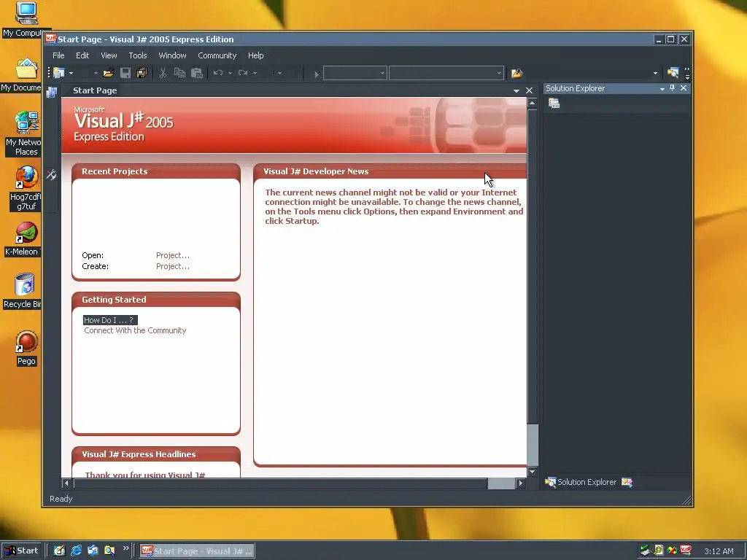Expand the New Project dropdown arrow
The height and width of the screenshot is (560, 747).
click(71, 74)
